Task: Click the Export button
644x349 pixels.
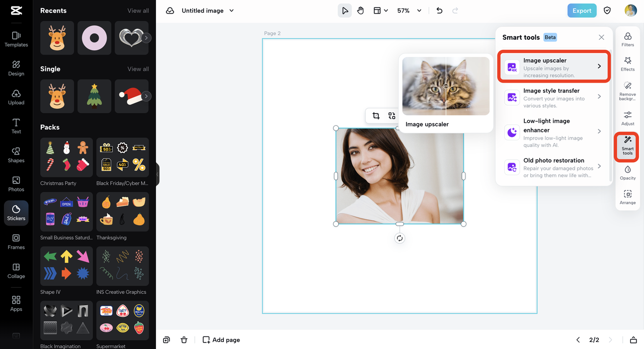Action: pos(582,11)
